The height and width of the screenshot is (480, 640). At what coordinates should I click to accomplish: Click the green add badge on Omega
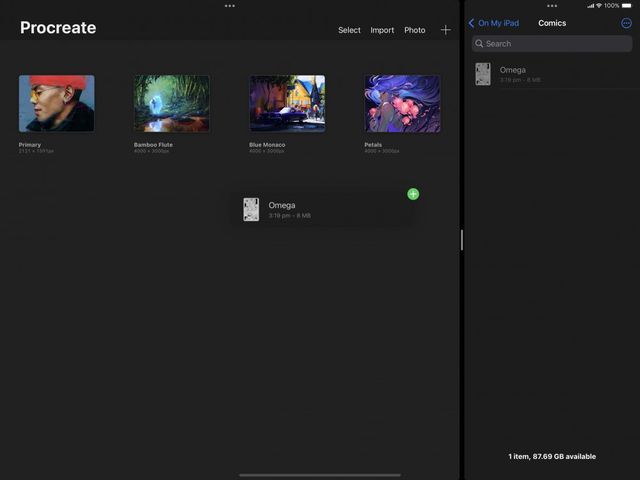tap(413, 194)
